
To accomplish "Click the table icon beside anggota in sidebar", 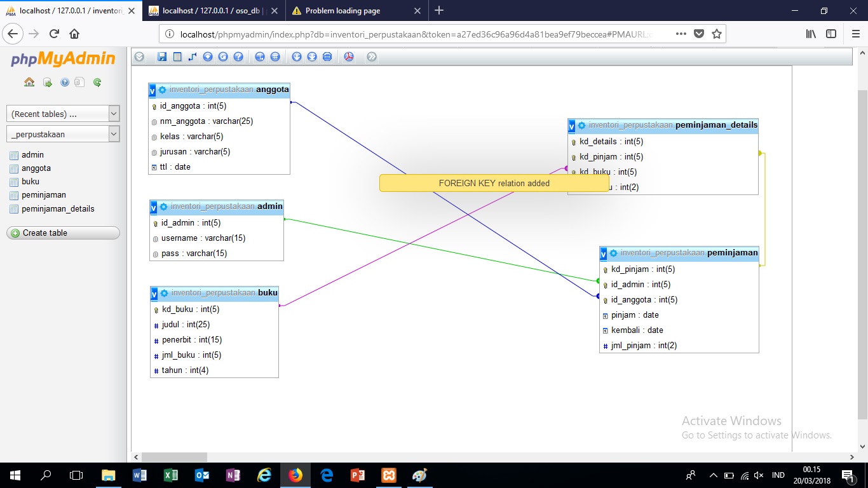I will click(14, 168).
